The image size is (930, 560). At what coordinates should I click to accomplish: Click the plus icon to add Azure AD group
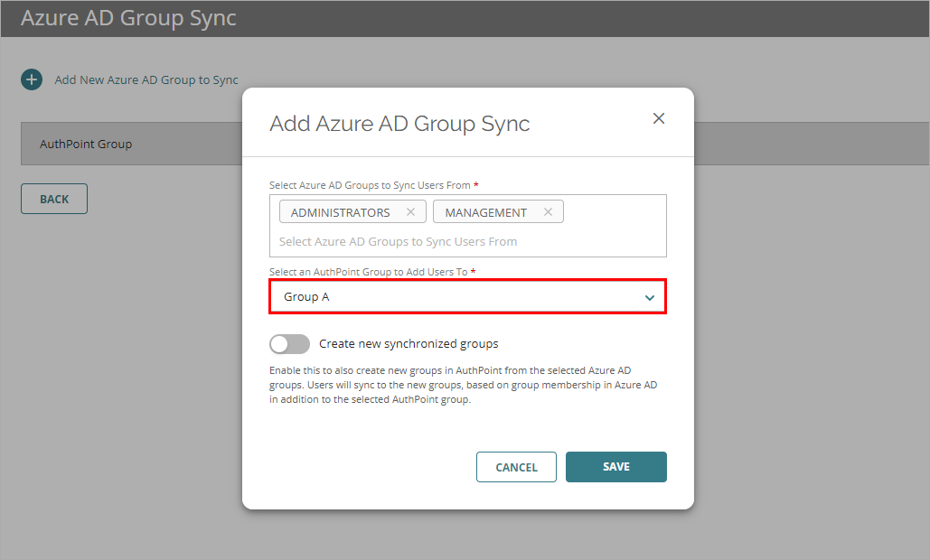pos(32,79)
